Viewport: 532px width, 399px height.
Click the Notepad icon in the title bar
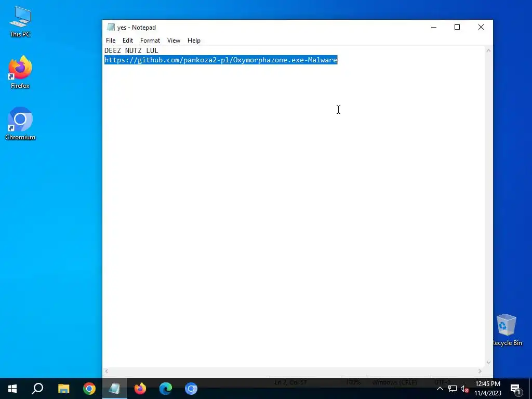point(111,27)
